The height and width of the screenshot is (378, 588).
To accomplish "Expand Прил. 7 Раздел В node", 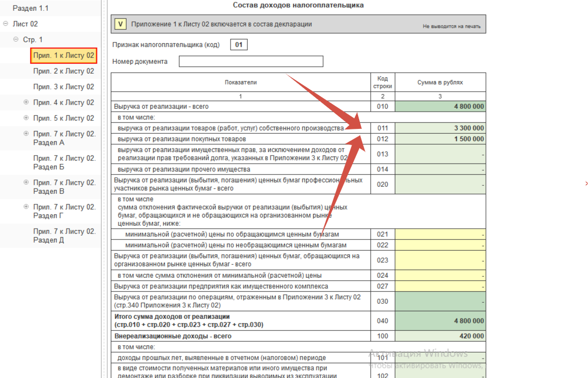I will tap(26, 183).
